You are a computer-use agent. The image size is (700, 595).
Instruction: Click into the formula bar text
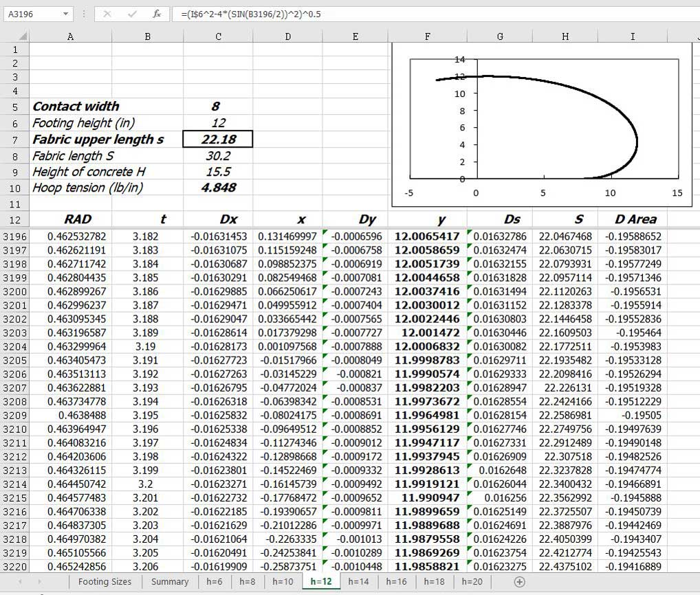point(435,14)
